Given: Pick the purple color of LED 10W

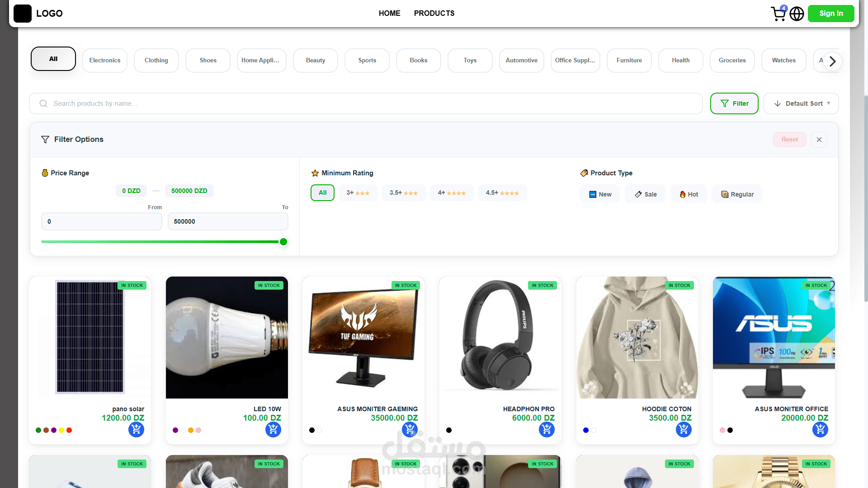Looking at the screenshot, I should [x=175, y=430].
